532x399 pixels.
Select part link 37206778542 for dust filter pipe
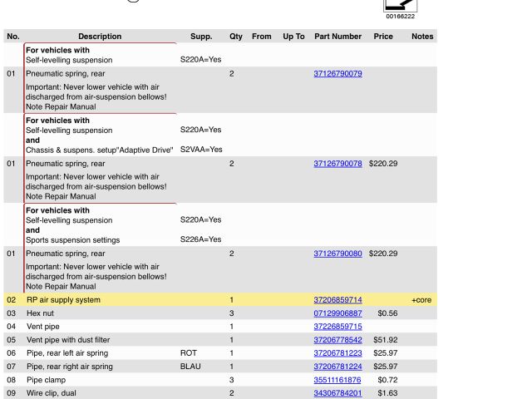click(x=337, y=340)
